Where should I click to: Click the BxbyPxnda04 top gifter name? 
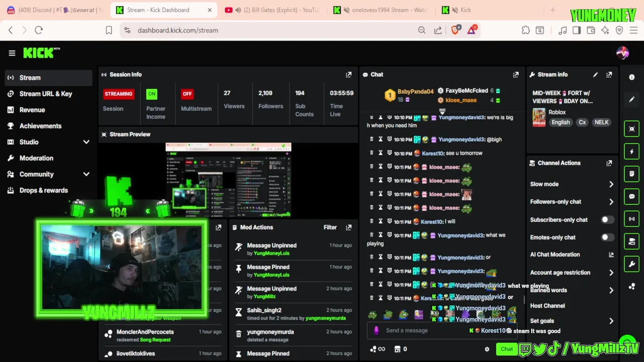415,92
